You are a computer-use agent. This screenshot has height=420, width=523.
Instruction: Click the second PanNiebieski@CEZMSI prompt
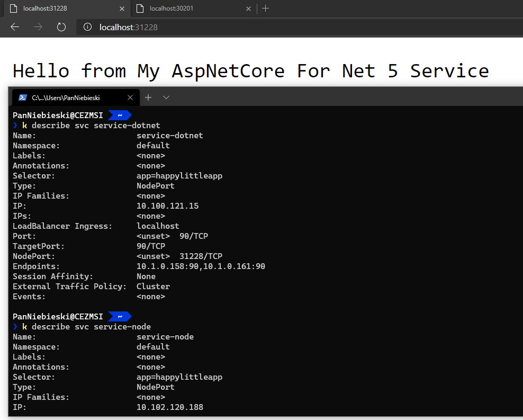pos(58,317)
